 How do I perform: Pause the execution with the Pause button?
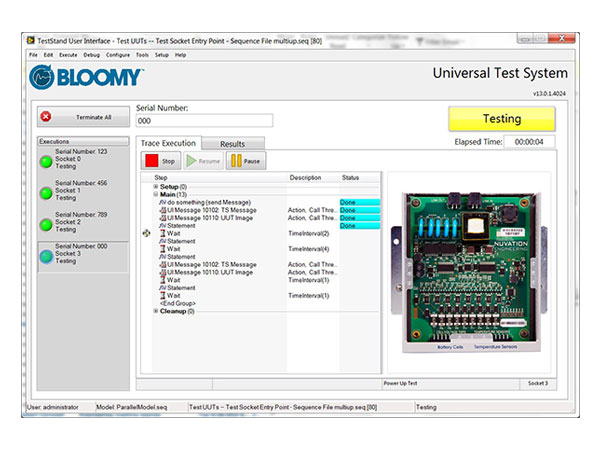click(x=246, y=161)
